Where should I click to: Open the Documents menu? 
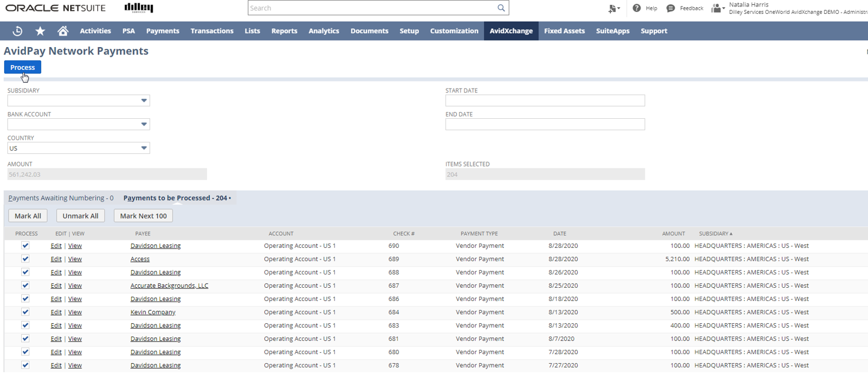[x=369, y=31]
